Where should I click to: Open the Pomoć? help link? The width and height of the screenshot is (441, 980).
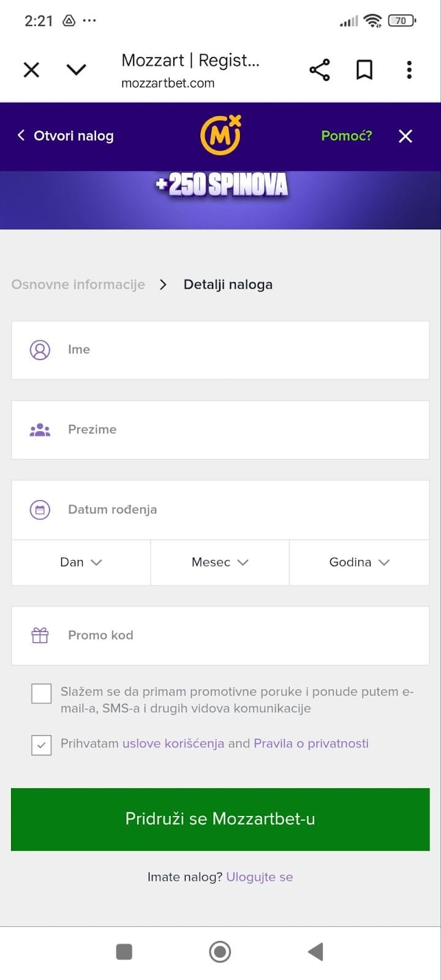(x=346, y=135)
